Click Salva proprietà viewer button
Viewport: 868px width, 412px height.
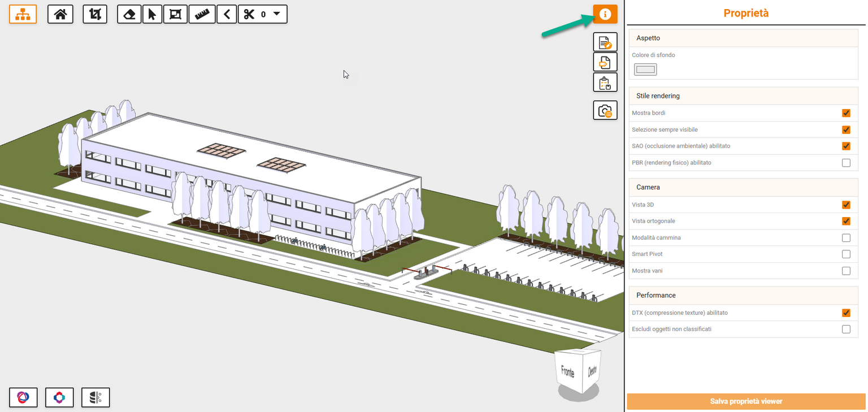[746, 401]
